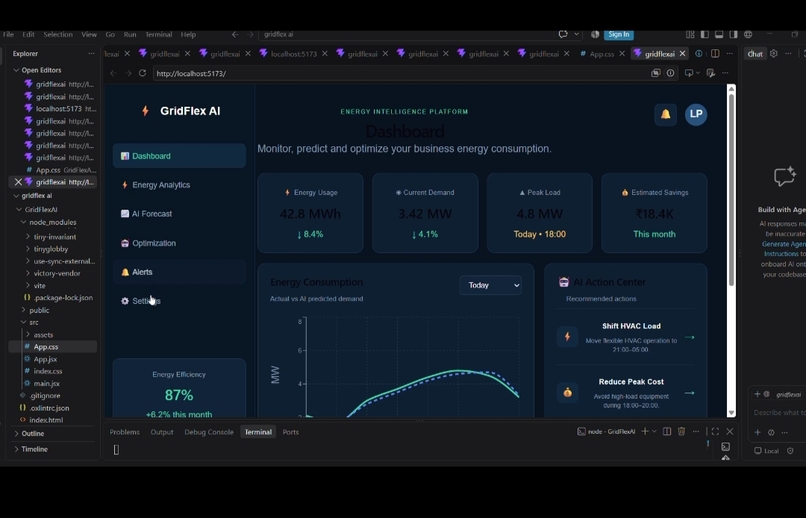This screenshot has width=806, height=518.
Task: Close the active gridflexai editor tab
Action: (x=683, y=53)
